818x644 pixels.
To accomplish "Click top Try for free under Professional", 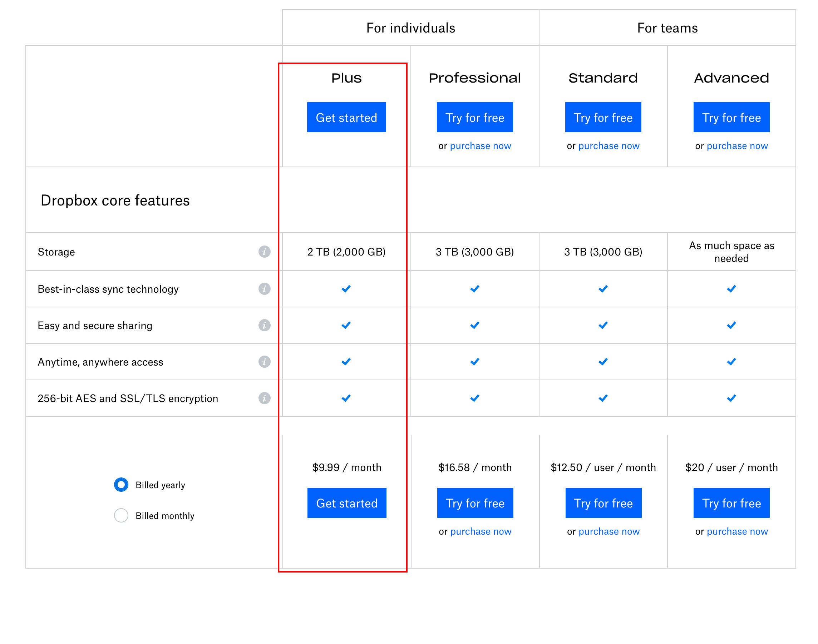I will pos(475,117).
